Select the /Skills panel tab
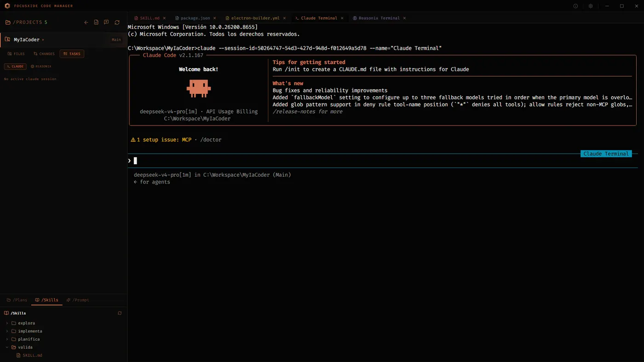Screen dimensions: 644x362 46,300
